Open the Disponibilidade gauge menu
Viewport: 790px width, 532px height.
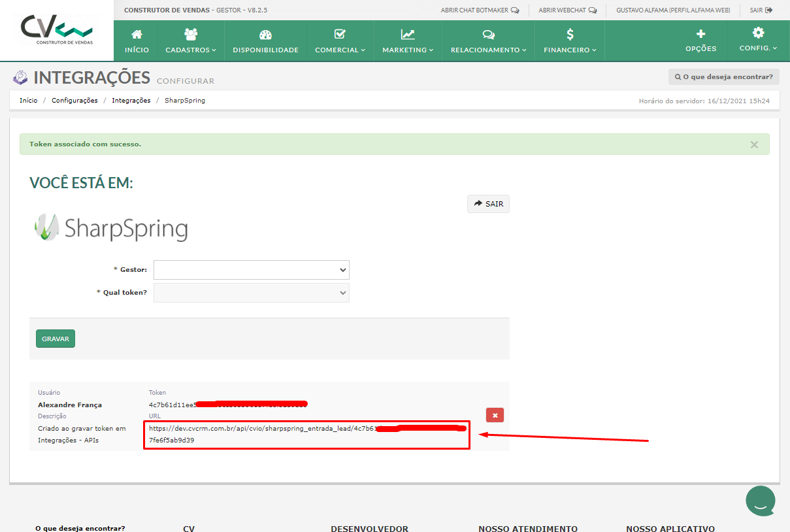tap(265, 41)
